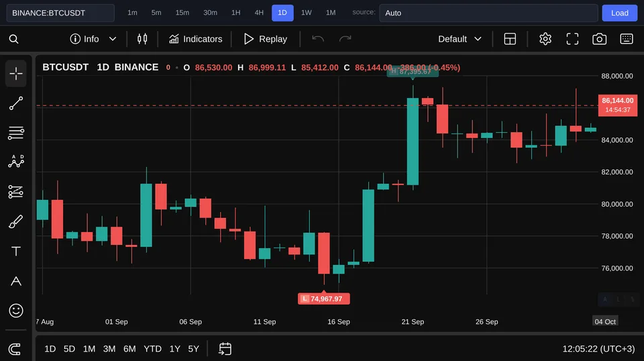Select the active 1D timeframe
Viewport: 644px width, 361px height.
pyautogui.click(x=282, y=13)
